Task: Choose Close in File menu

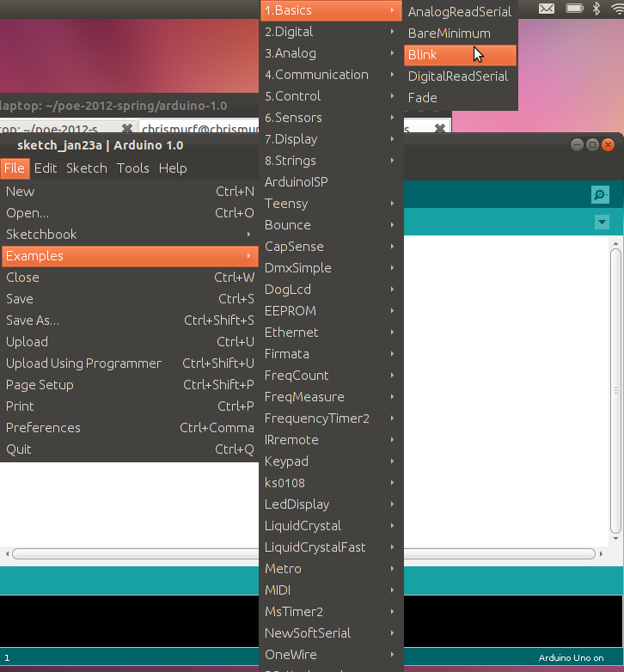Action: tap(130, 278)
